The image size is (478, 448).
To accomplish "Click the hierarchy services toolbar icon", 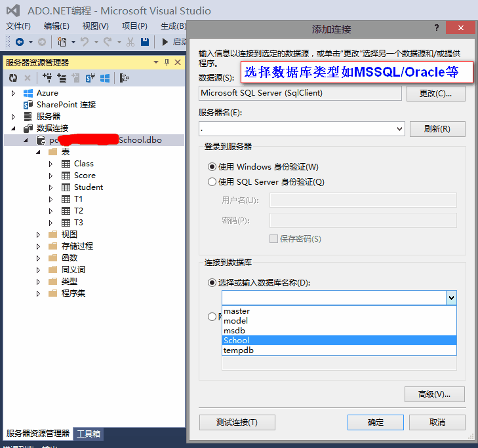I will 125,79.
